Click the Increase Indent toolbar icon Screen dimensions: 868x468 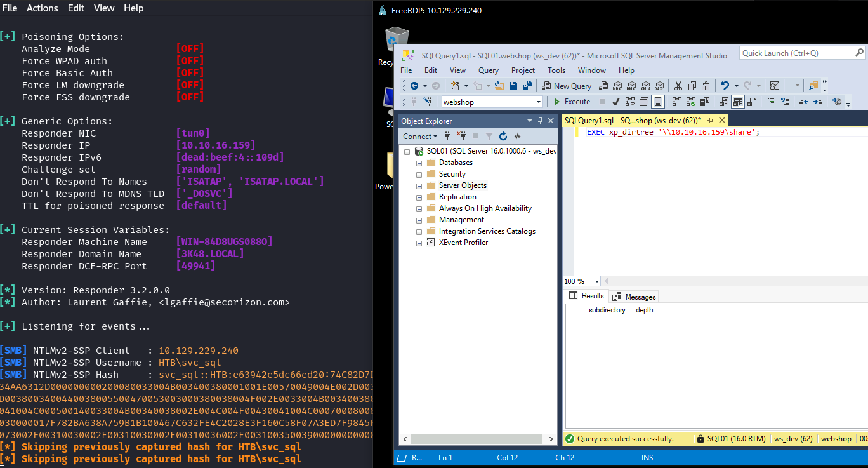(819, 102)
